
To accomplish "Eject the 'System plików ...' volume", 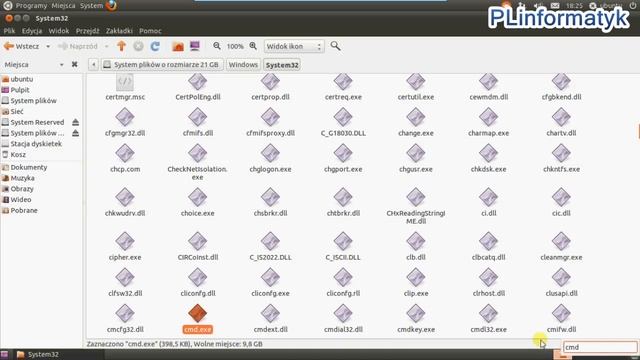I will pos(76,133).
